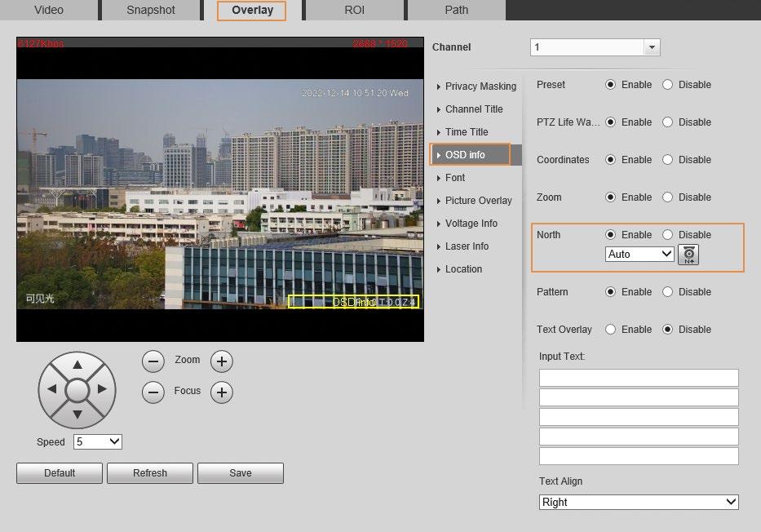761x532 pixels.
Task: Enable the Text Overlay option
Action: [611, 329]
